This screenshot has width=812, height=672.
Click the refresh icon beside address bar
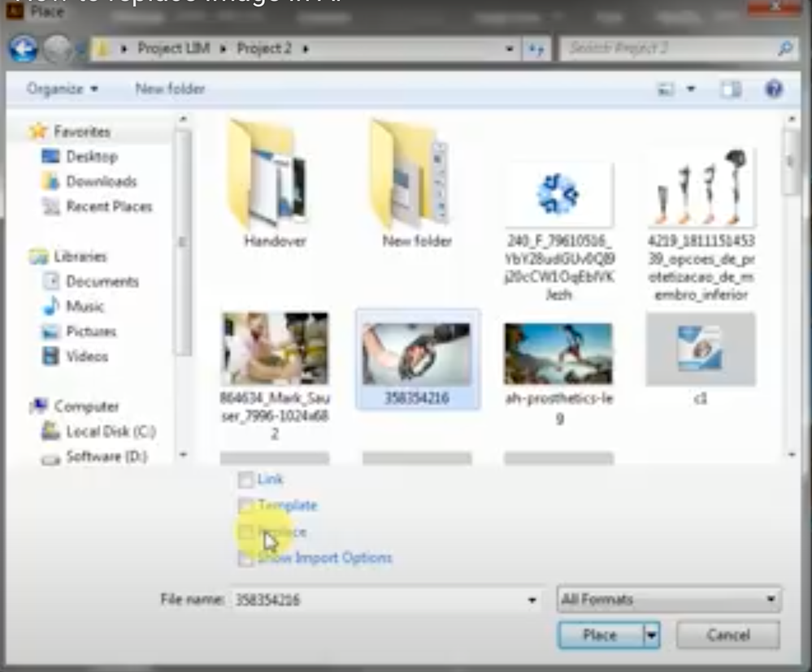pos(536,49)
